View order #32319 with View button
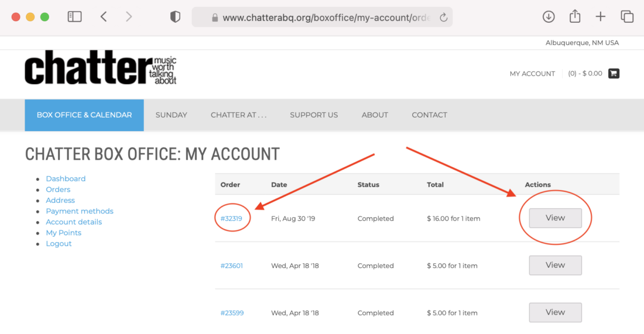 point(555,218)
